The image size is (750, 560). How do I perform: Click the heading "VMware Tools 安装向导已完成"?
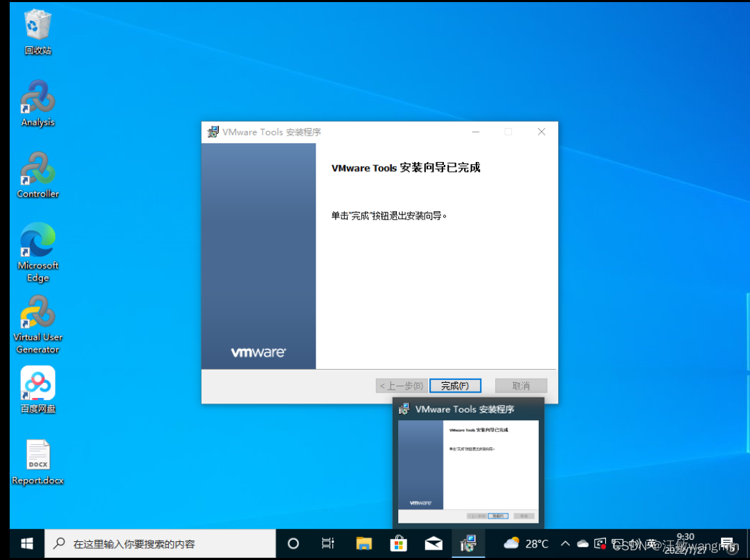406,168
